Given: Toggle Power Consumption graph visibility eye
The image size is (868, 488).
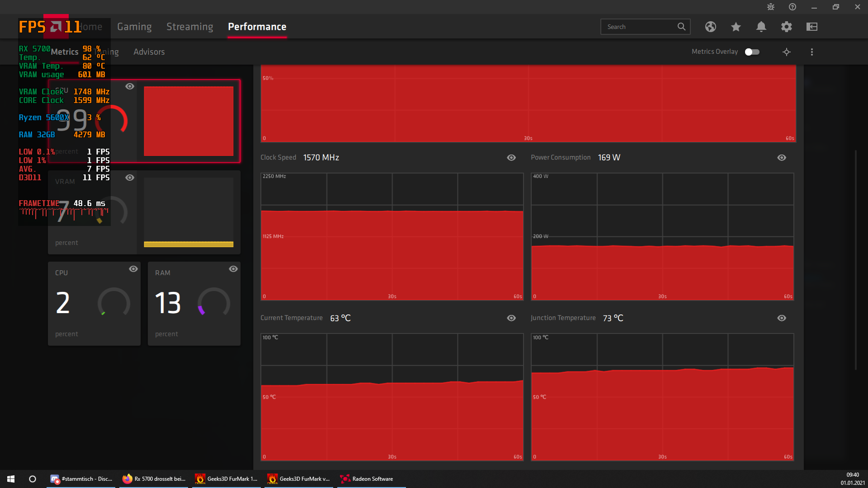Looking at the screenshot, I should (x=781, y=158).
